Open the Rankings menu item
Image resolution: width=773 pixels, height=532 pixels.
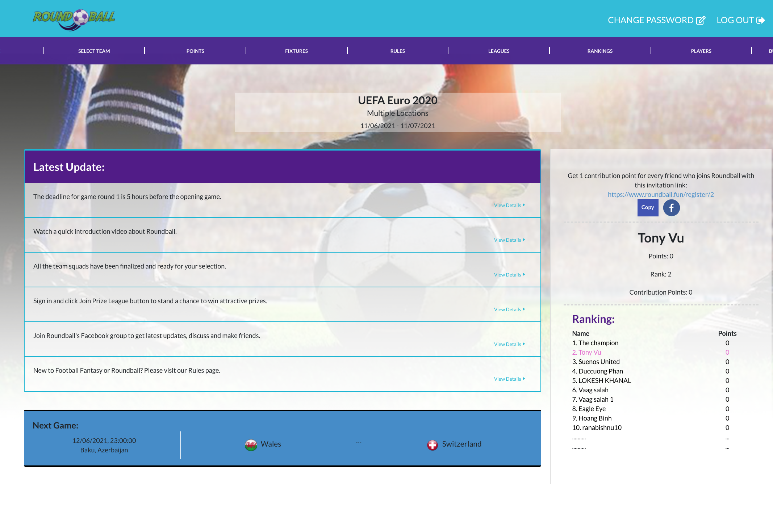600,51
